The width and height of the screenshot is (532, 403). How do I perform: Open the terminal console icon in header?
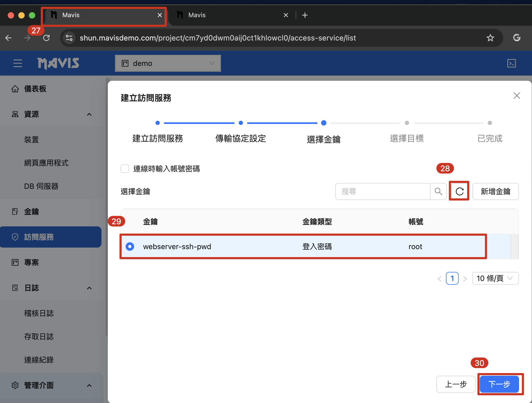tap(511, 63)
